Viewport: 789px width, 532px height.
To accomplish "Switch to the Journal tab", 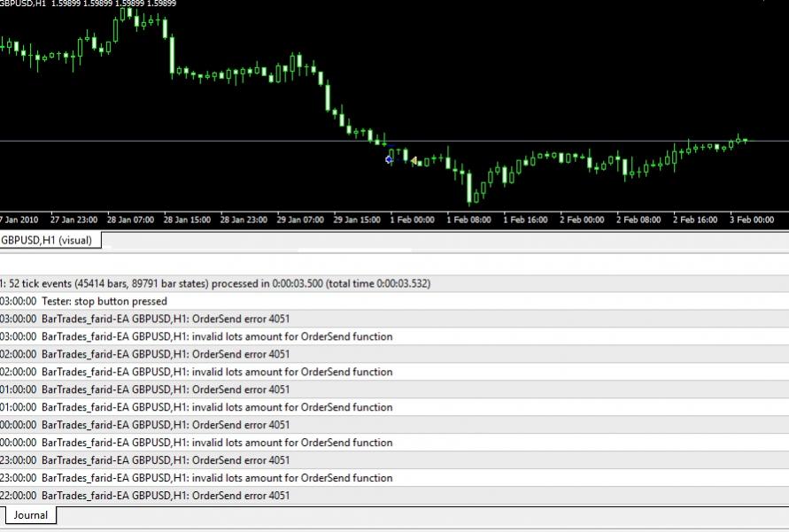I will 30,514.
